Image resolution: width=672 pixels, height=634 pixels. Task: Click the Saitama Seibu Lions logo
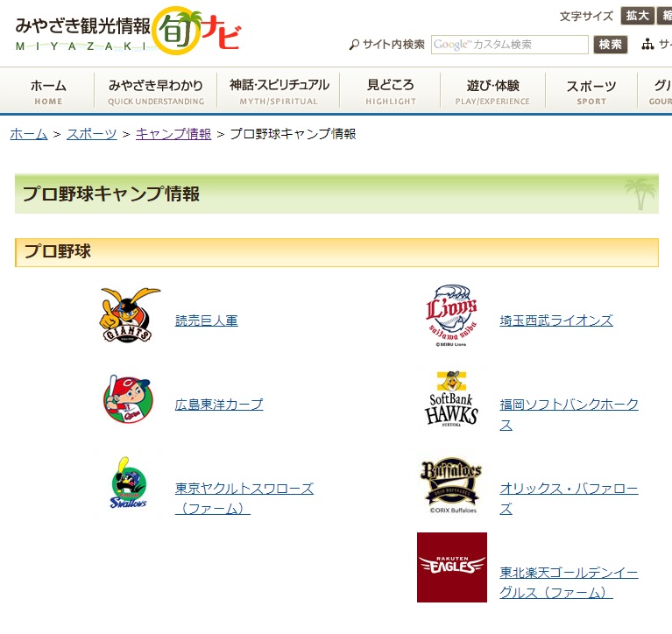tap(451, 316)
